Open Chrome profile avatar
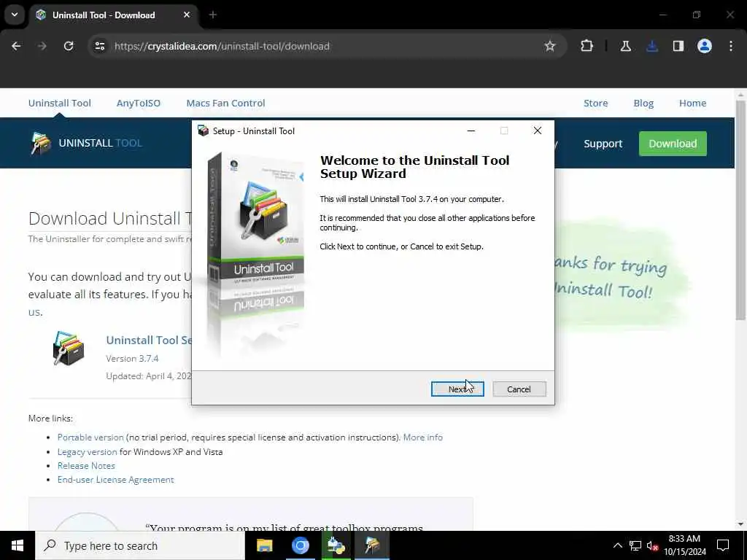This screenshot has width=747, height=560. tap(705, 46)
